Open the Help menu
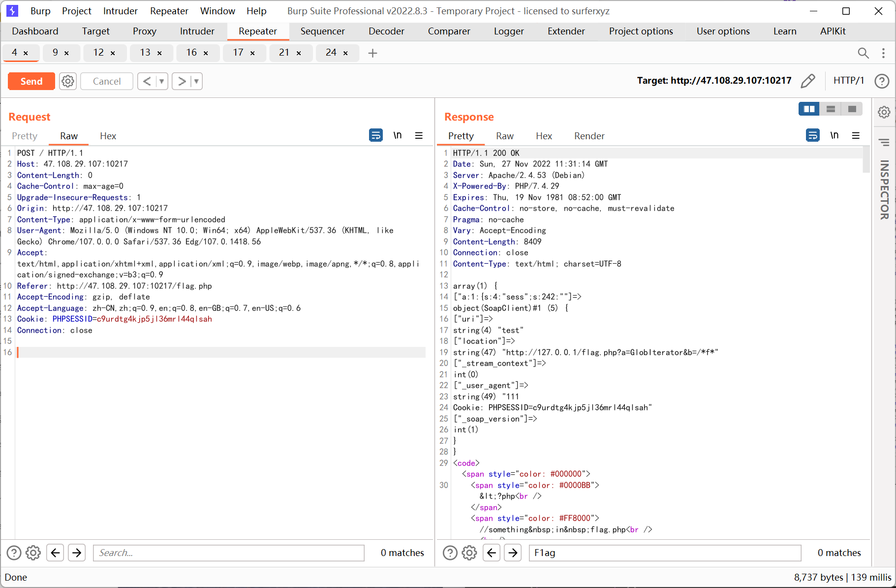The height and width of the screenshot is (588, 896). (256, 11)
